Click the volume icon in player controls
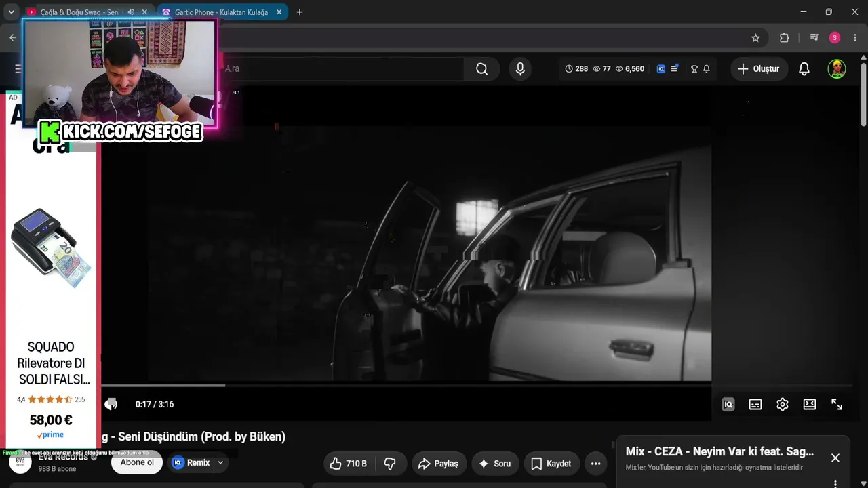This screenshot has width=868, height=488. [111, 404]
